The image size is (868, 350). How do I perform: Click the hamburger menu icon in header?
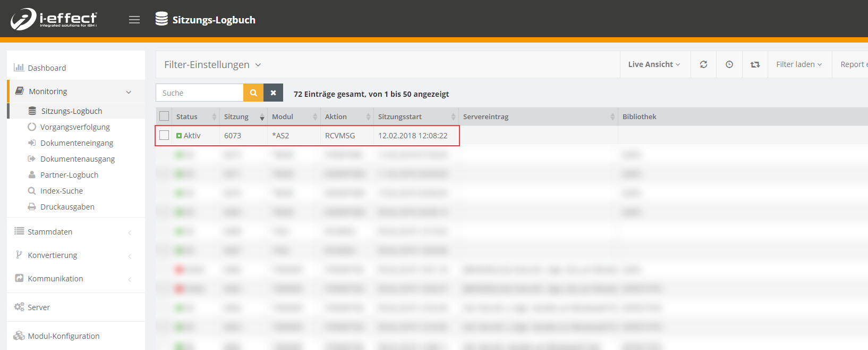(134, 20)
